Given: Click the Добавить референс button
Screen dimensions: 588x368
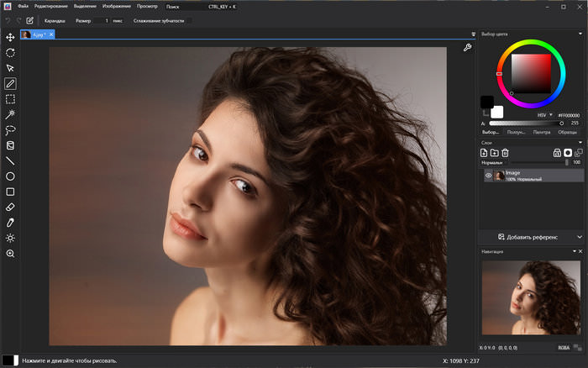Looking at the screenshot, I should (x=528, y=237).
